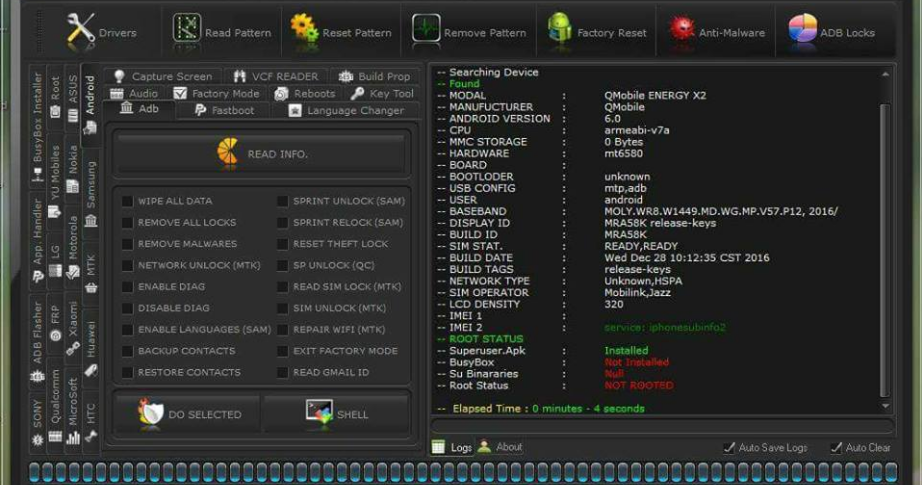
Task: Open the Qualcomm vertical tab
Action: (x=55, y=404)
